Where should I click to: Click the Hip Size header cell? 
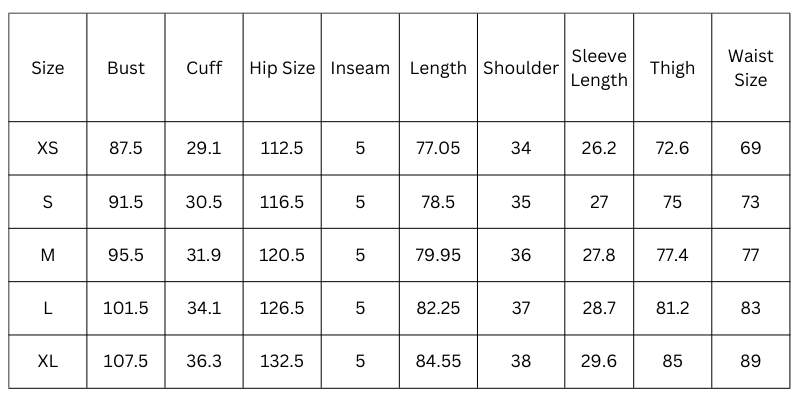click(282, 68)
